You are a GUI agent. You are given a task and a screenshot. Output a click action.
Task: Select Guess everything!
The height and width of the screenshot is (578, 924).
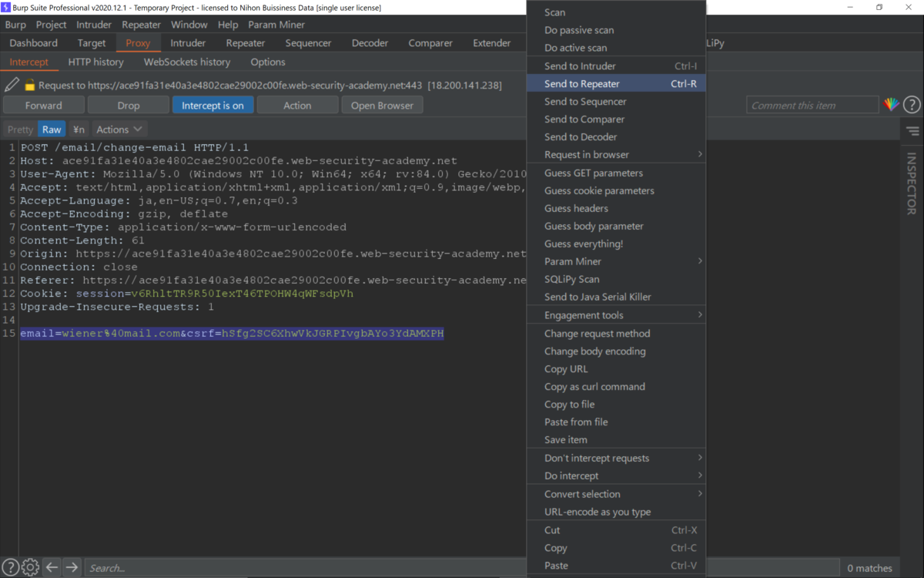[x=616, y=244]
